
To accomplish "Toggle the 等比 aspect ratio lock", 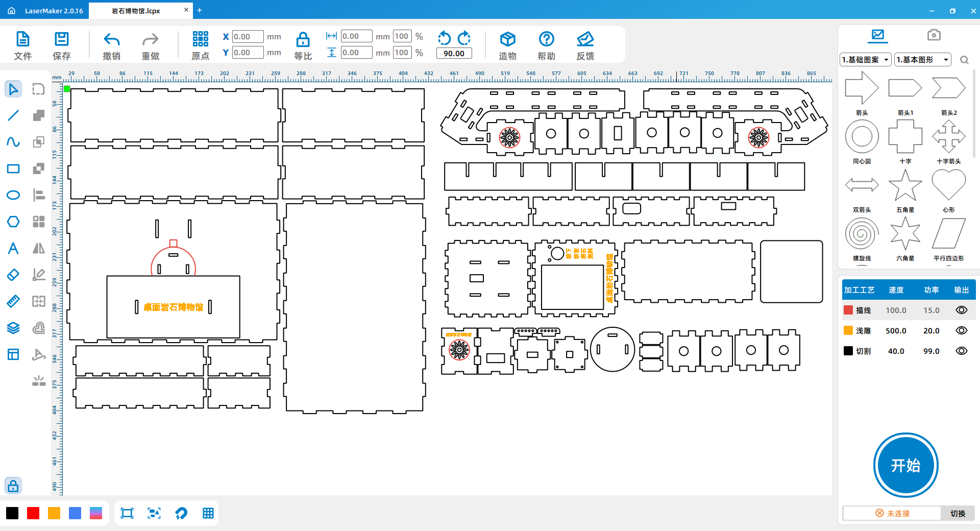I will pyautogui.click(x=303, y=40).
